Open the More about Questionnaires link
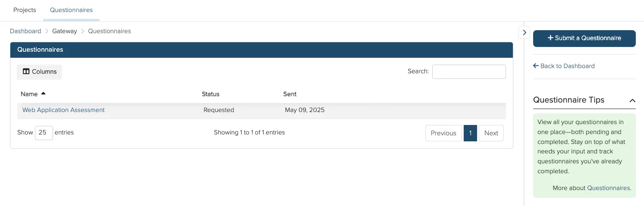644x206 pixels. [609, 188]
